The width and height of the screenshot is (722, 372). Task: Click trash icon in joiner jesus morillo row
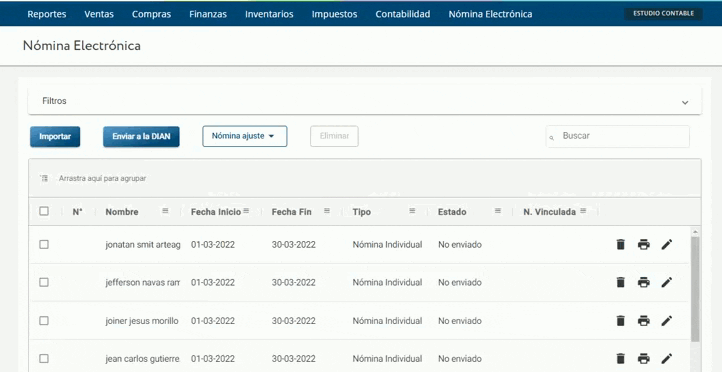click(621, 320)
